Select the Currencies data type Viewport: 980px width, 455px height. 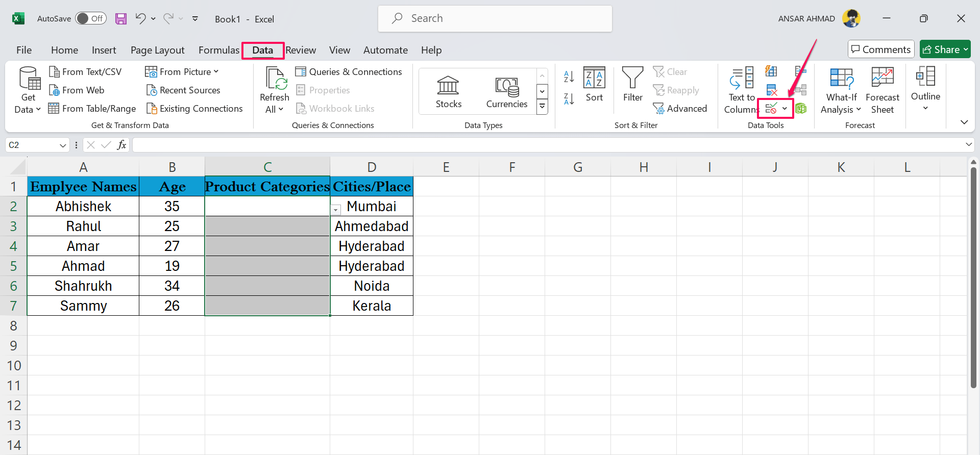506,92
